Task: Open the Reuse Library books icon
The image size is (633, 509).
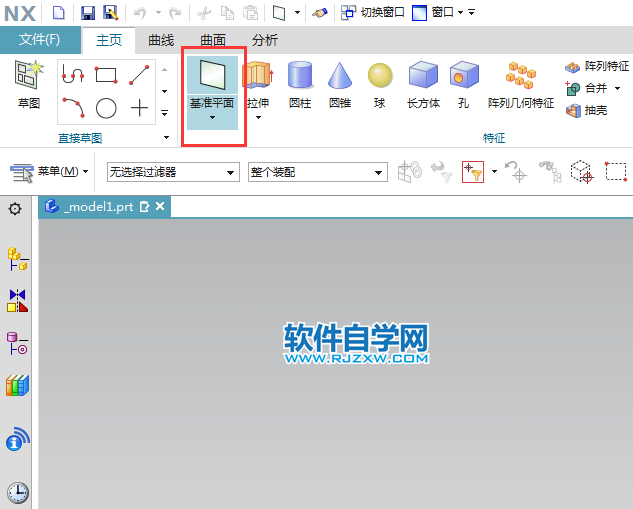Action: tap(18, 385)
